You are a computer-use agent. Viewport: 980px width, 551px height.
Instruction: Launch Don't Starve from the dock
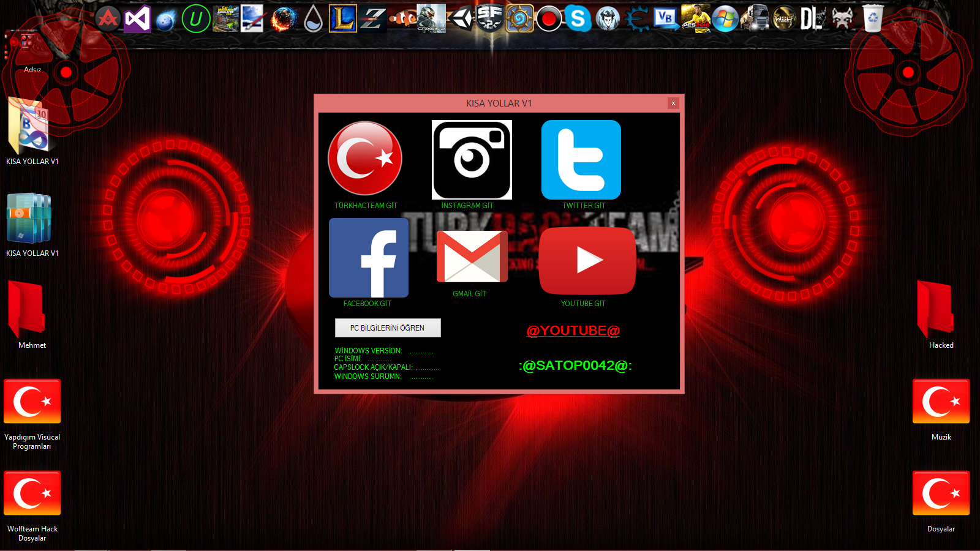tap(608, 19)
